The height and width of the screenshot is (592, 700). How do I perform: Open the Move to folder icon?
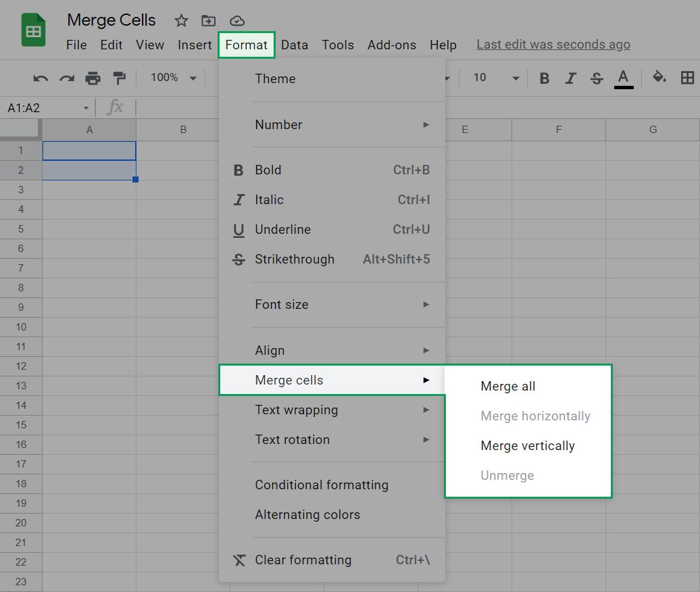pyautogui.click(x=207, y=21)
